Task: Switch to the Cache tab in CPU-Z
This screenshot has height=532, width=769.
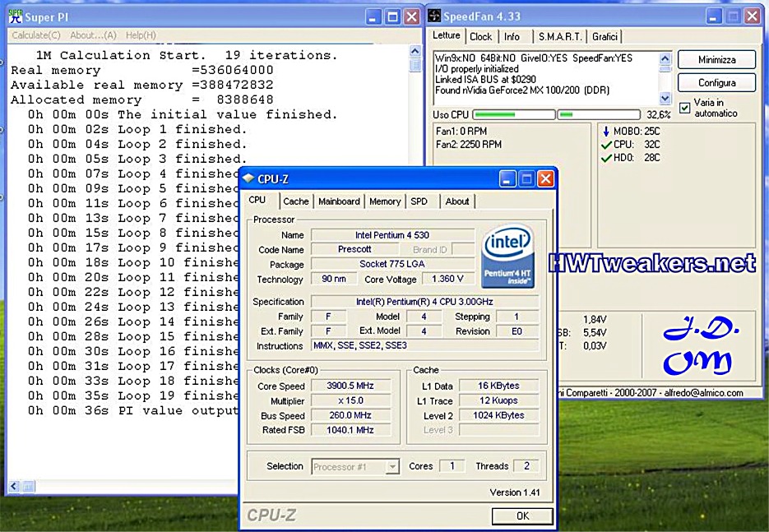Action: [296, 201]
